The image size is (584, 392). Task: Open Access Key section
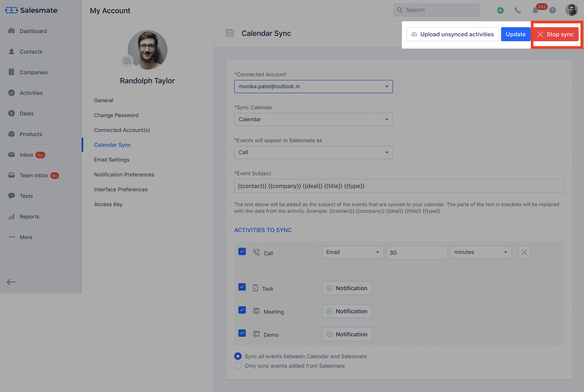pyautogui.click(x=108, y=204)
